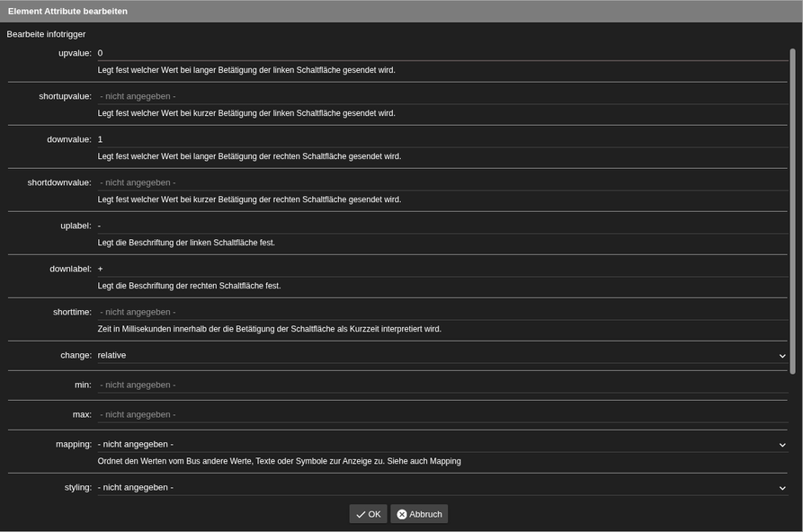Click the 'upvalue:' label
803x532 pixels.
75,53
